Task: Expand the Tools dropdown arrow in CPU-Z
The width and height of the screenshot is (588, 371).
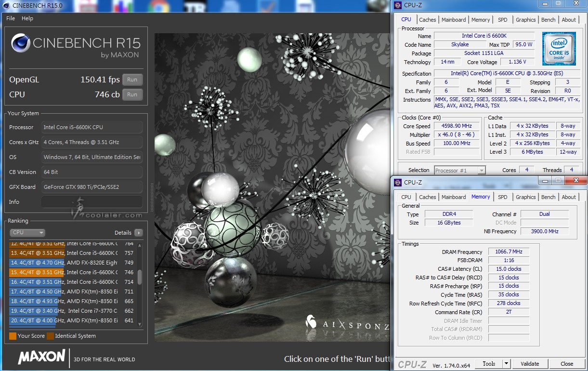Action: [x=506, y=364]
